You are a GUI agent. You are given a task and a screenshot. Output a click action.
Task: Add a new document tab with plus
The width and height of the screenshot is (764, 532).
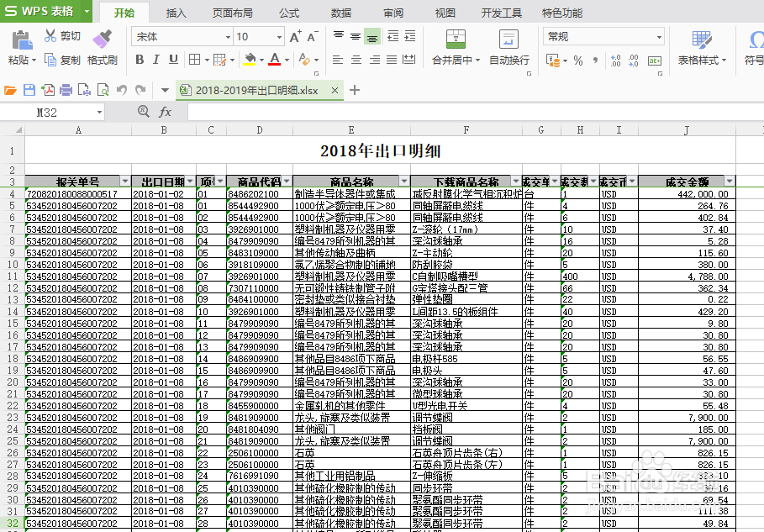[x=355, y=90]
